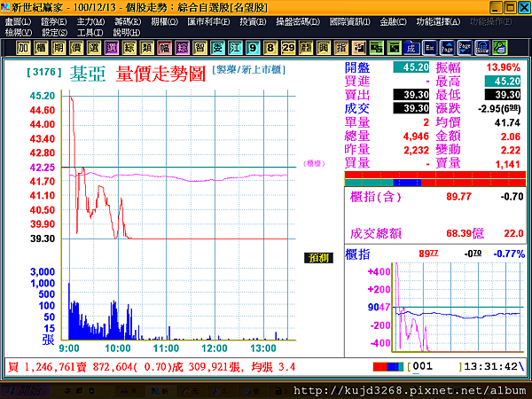The image size is (532, 399).
Task: Open the 籌碼(R) menu
Action: tap(128, 22)
